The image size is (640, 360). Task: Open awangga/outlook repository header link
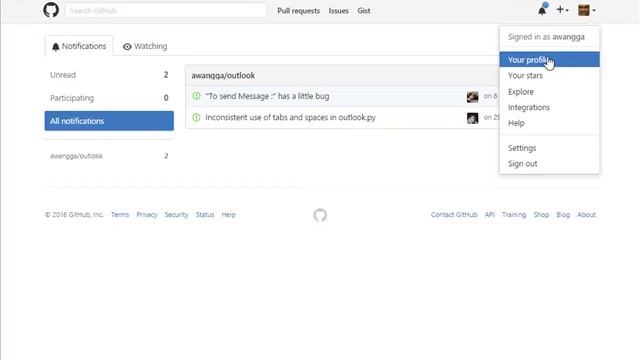coord(223,76)
